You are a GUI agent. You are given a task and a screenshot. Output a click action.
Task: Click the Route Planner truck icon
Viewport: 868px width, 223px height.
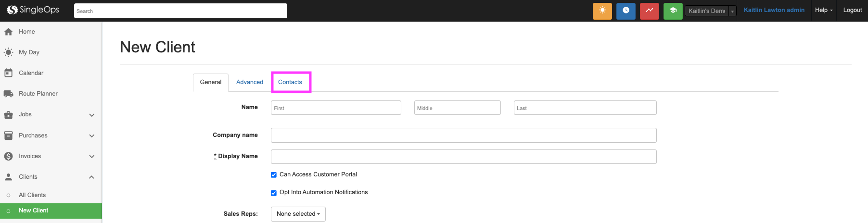(x=8, y=94)
